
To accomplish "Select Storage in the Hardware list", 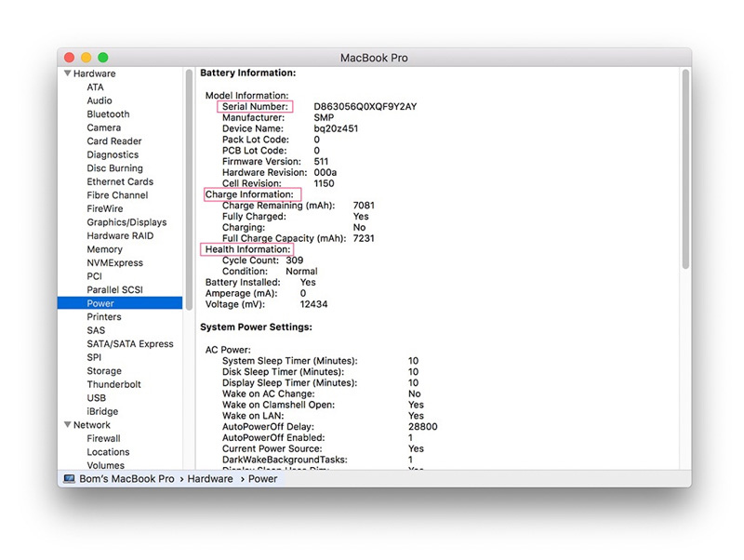I will [x=104, y=370].
